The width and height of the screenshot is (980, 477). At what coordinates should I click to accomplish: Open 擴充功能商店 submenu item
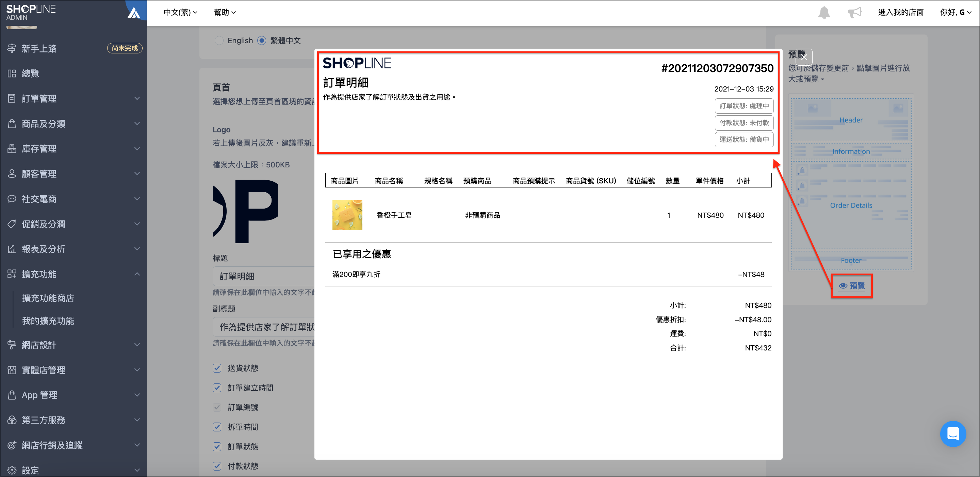(48, 298)
